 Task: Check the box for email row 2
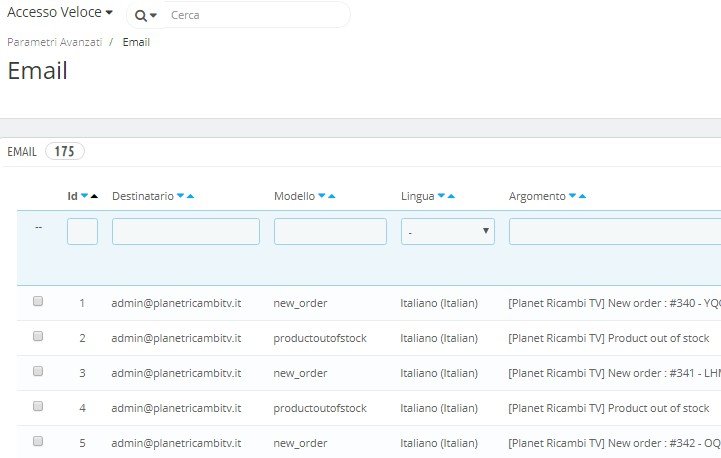click(38, 336)
